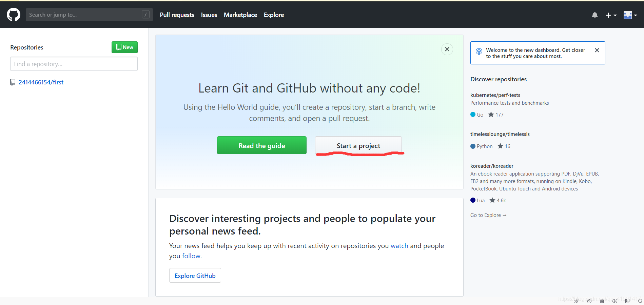The height and width of the screenshot is (305, 644).
Task: Click the Repositories sidebar heading
Action: 27,47
